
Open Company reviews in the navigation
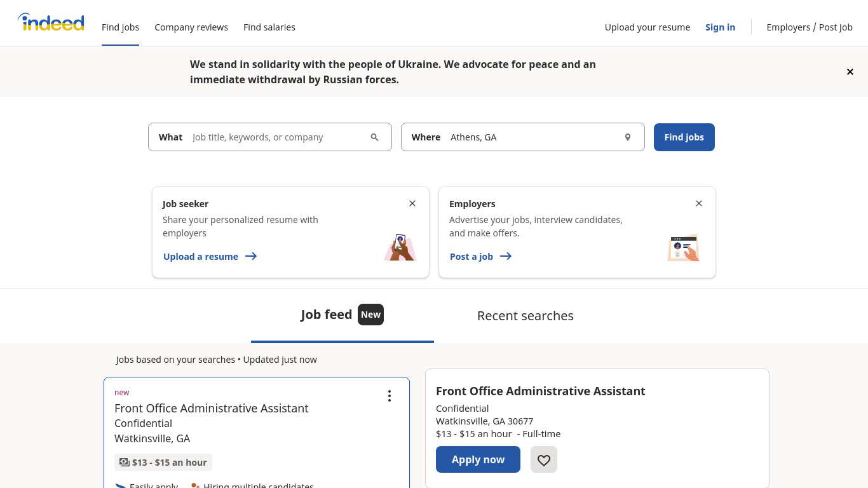point(191,27)
